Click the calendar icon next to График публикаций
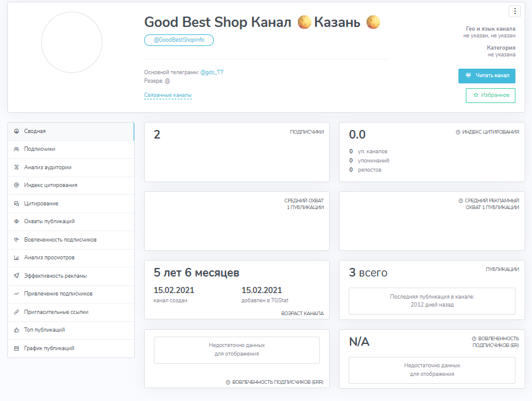Screen dimensions: 532x401 pyautogui.click(x=17, y=348)
